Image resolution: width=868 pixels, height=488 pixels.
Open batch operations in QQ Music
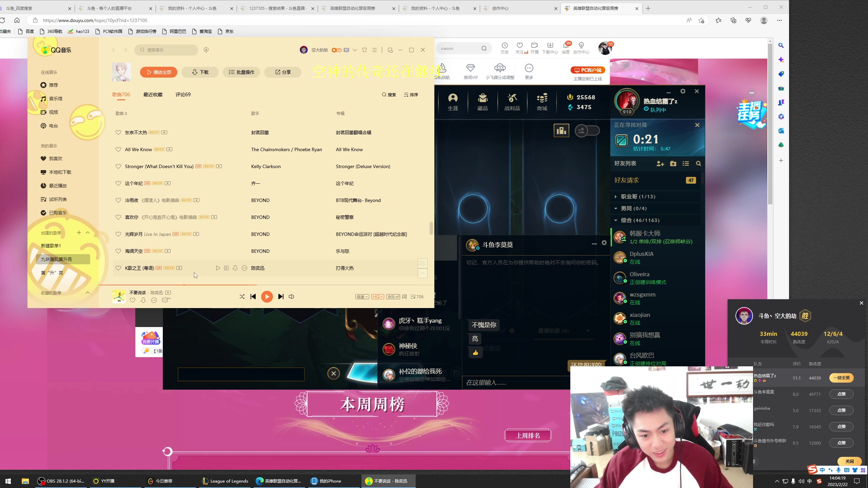point(241,72)
